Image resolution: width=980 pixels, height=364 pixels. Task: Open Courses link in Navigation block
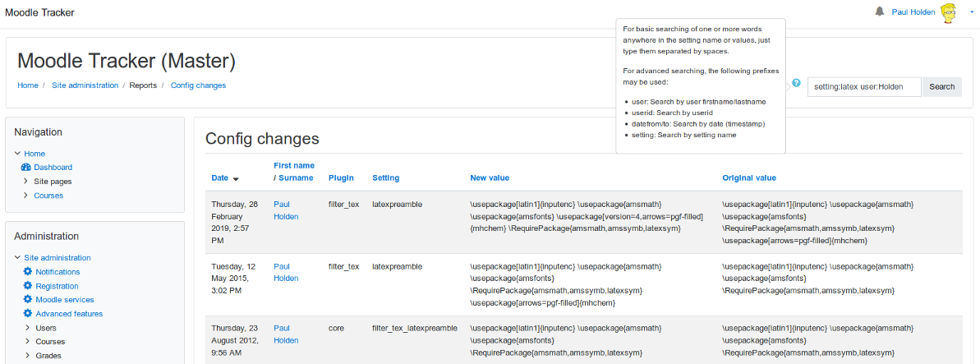(x=48, y=195)
